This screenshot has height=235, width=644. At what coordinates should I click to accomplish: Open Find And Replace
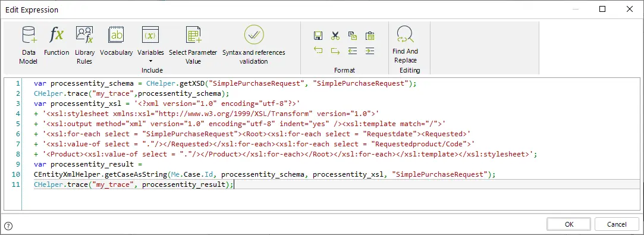click(405, 45)
